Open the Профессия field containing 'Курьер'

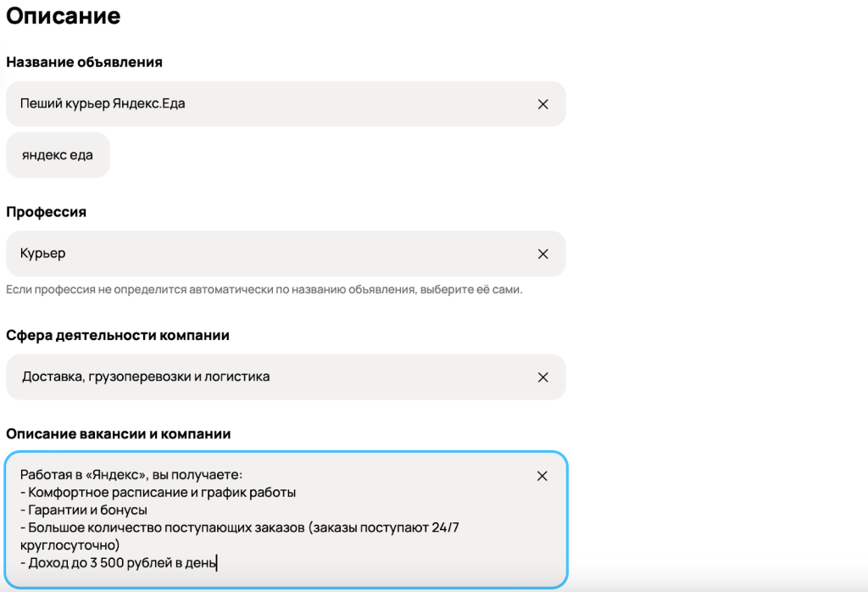(x=254, y=254)
